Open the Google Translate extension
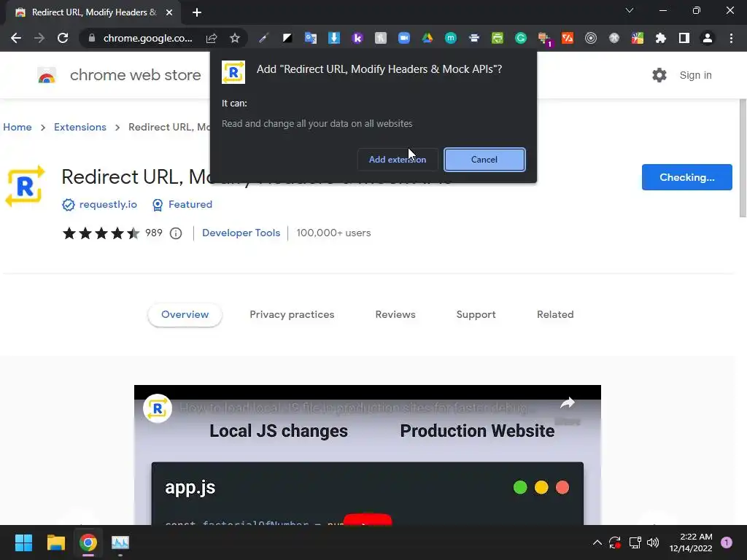Image resolution: width=747 pixels, height=560 pixels. [311, 38]
